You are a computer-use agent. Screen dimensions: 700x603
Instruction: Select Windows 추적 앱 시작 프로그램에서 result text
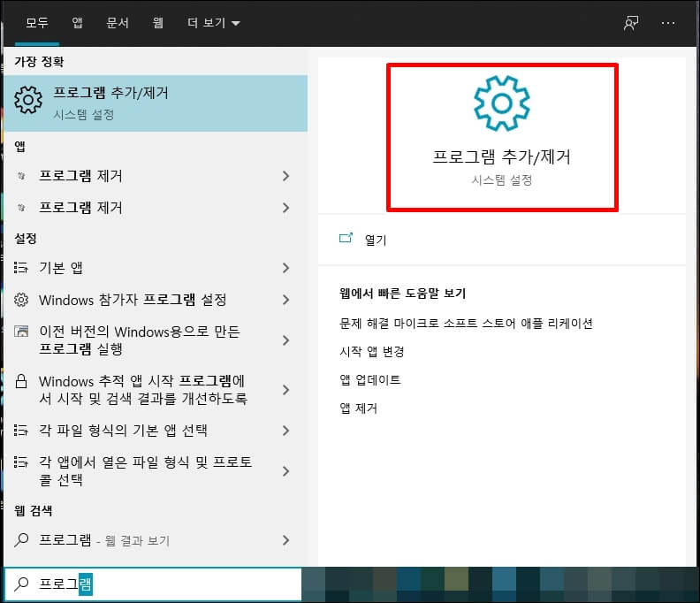click(x=143, y=390)
